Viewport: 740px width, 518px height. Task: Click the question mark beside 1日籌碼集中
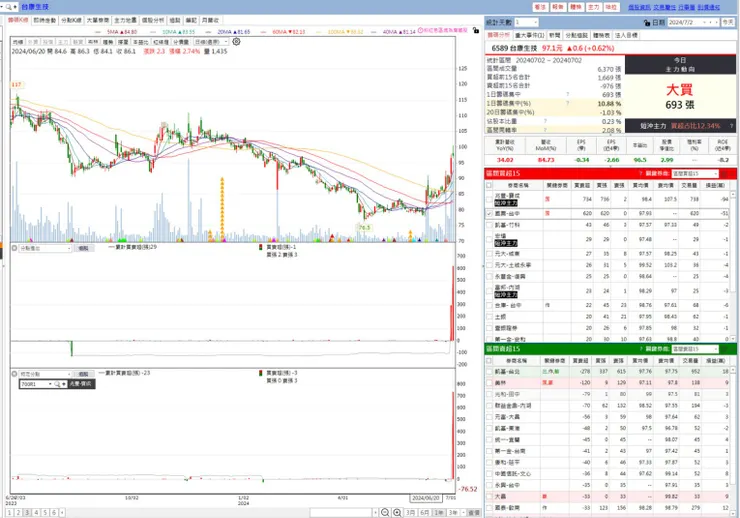[568, 94]
